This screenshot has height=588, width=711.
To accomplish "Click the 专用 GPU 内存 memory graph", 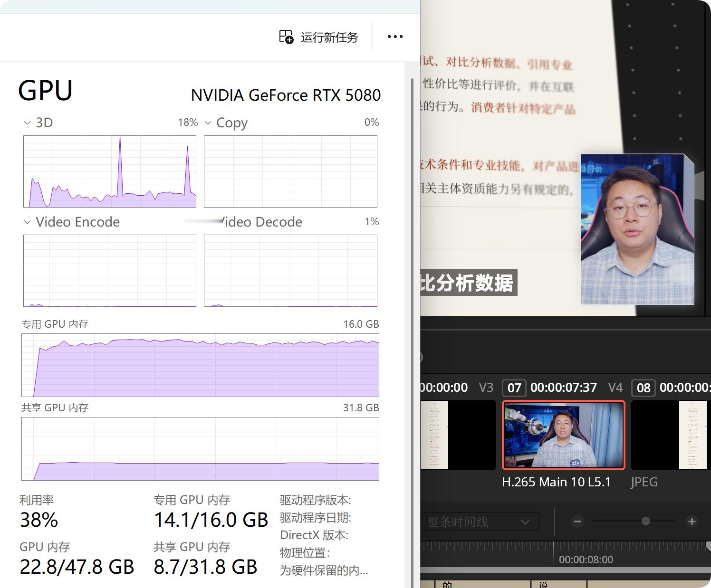I will tap(200, 365).
